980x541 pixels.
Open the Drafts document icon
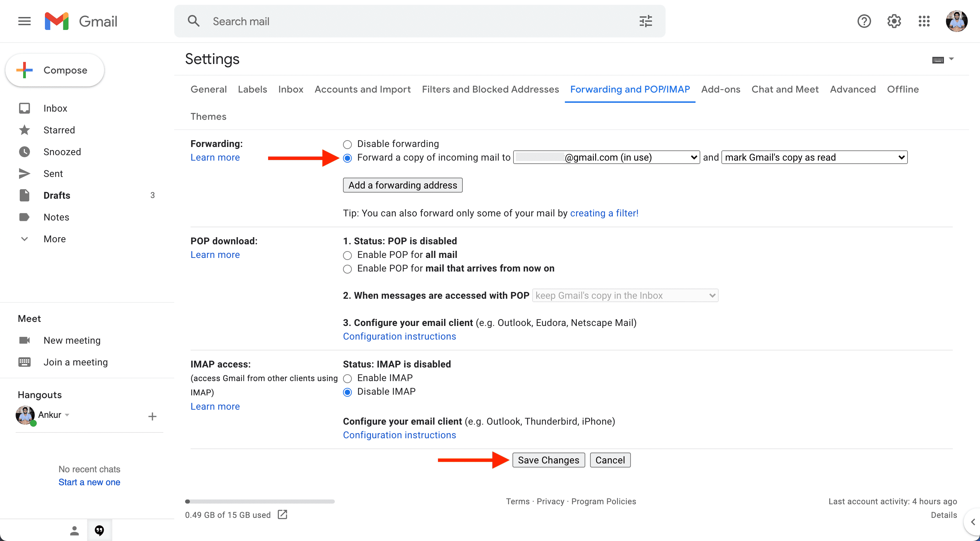(24, 195)
